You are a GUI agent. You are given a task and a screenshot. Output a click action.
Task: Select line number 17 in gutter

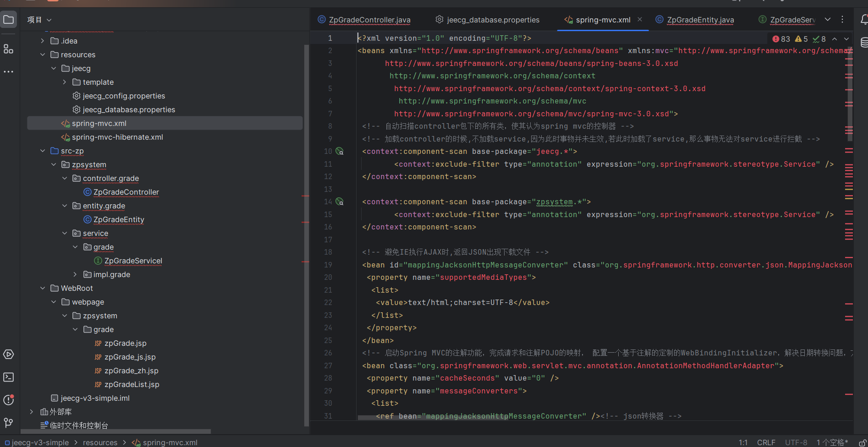tap(328, 240)
